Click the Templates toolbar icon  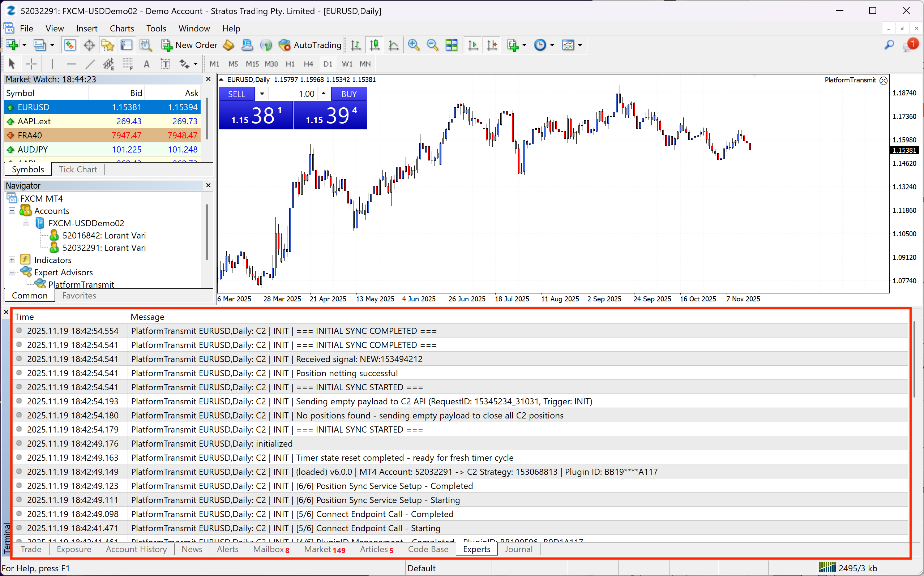click(x=568, y=45)
